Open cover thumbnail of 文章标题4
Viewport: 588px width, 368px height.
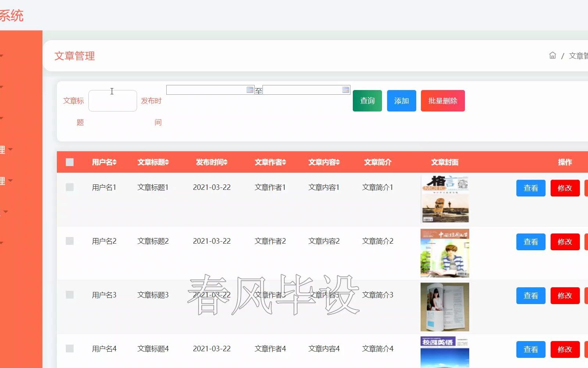click(445, 352)
